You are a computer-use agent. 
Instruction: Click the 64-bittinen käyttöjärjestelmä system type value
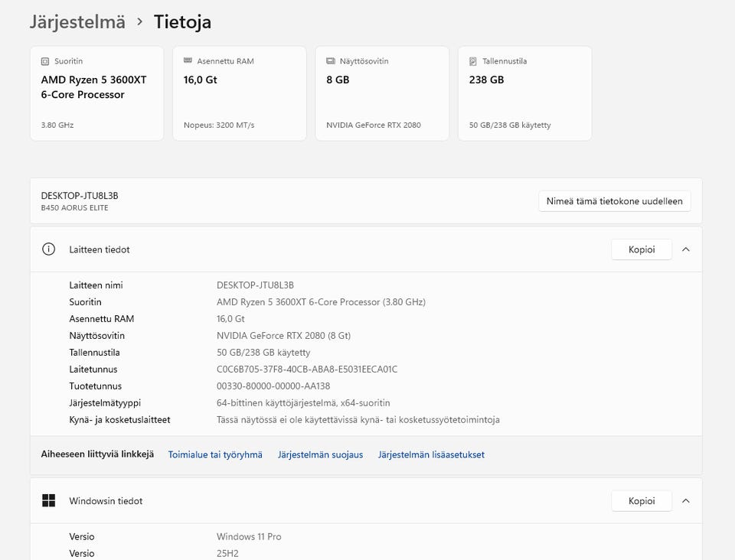[x=303, y=402]
